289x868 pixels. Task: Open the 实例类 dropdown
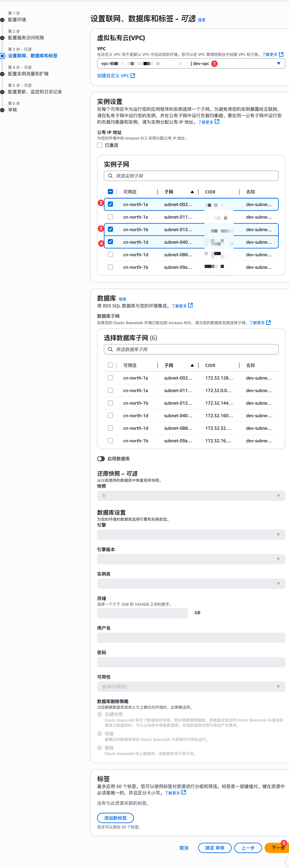[191, 584]
